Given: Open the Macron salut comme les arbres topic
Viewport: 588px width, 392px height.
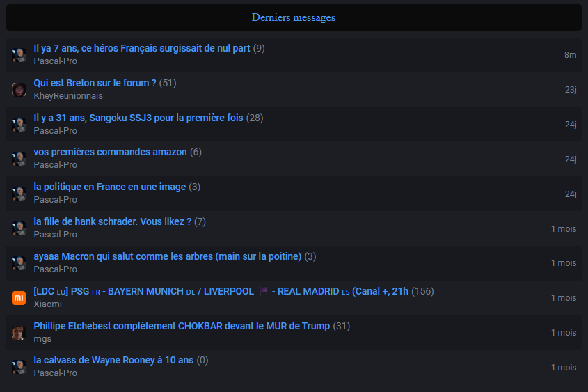Looking at the screenshot, I should click(x=168, y=256).
